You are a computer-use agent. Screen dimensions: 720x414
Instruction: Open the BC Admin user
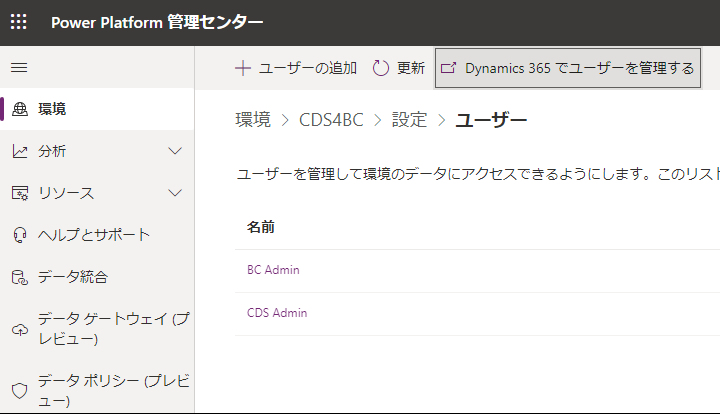point(273,270)
